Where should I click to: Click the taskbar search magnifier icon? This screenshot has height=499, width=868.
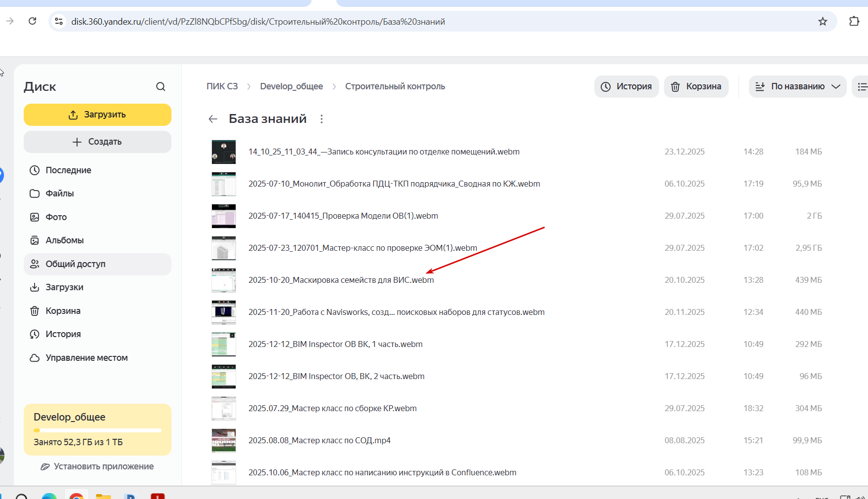coord(22,496)
